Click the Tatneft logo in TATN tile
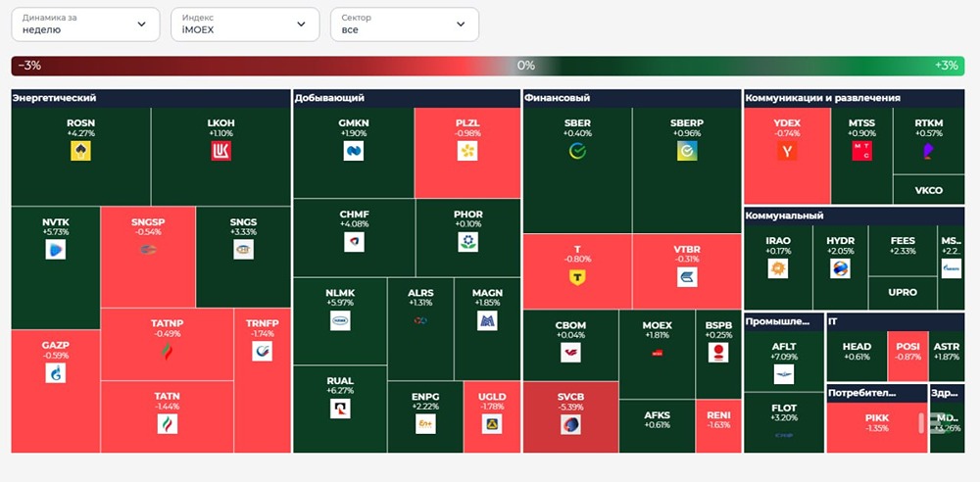The height and width of the screenshot is (482, 980). pyautogui.click(x=167, y=424)
